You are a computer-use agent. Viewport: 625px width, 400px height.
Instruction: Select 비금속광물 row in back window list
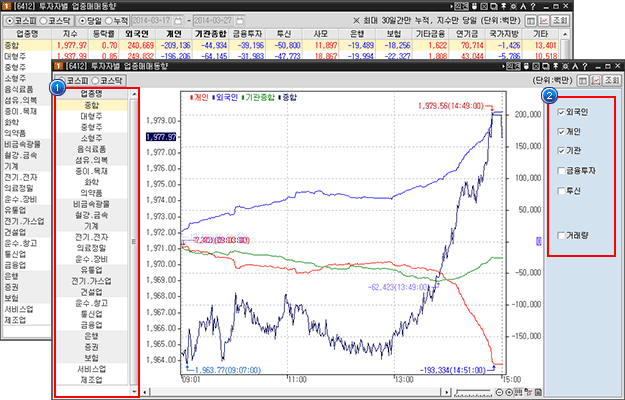[x=26, y=144]
